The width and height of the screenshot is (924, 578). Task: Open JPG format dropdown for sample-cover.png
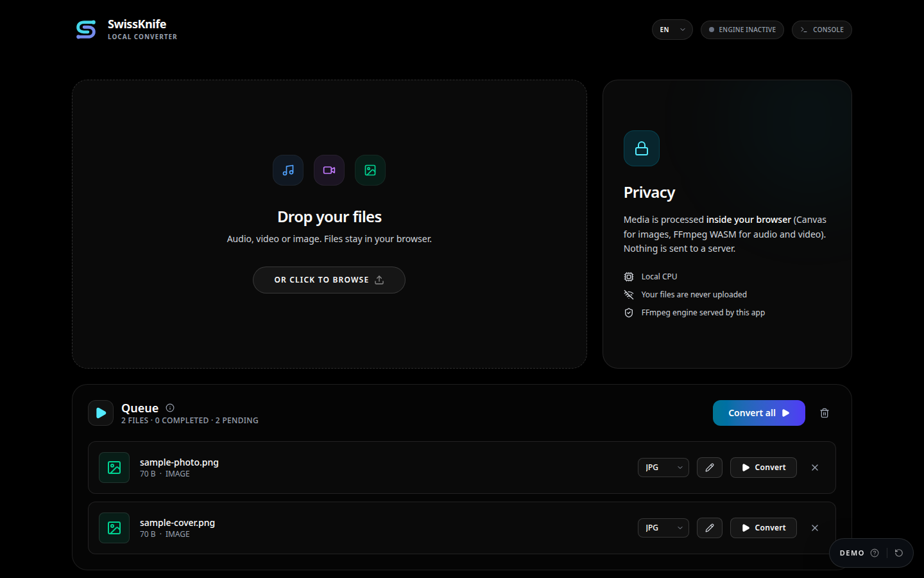pyautogui.click(x=663, y=528)
